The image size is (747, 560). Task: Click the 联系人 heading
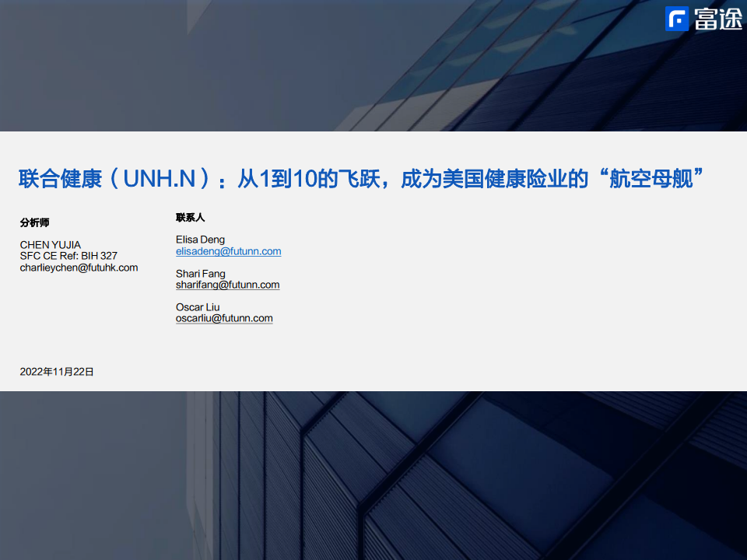190,218
